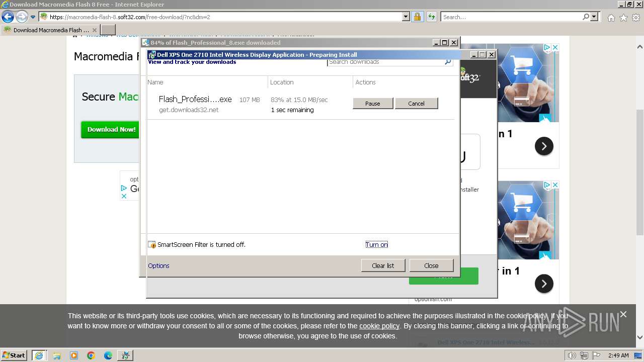The height and width of the screenshot is (362, 644).
Task: Open the Favorites star icon
Action: point(623,18)
